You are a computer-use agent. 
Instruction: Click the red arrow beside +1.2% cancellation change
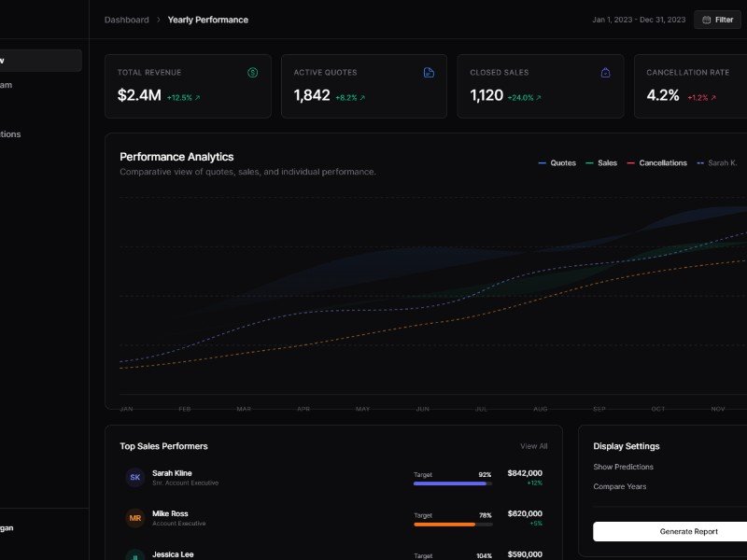pyautogui.click(x=713, y=97)
